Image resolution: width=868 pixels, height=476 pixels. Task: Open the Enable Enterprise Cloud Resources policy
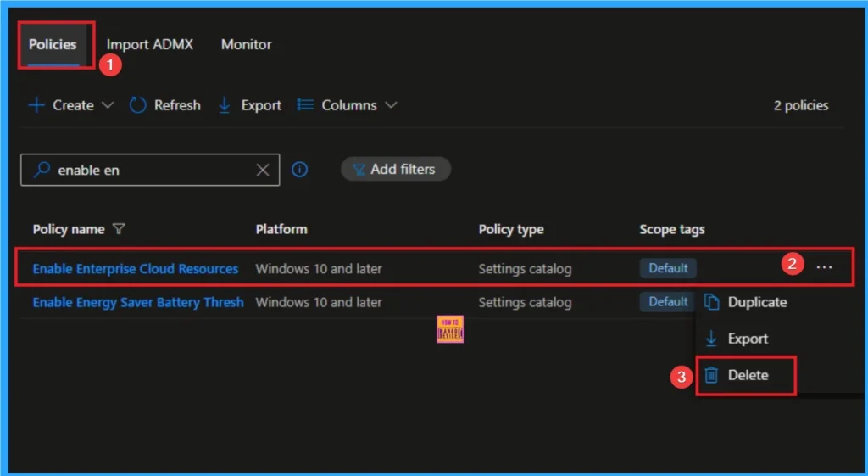click(x=136, y=269)
